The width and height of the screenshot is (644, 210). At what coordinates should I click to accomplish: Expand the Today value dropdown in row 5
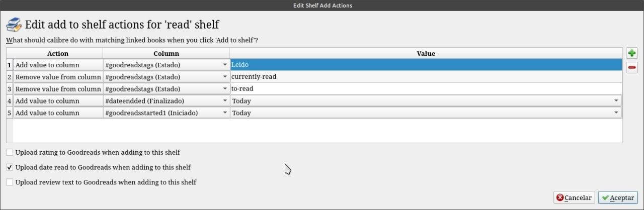coord(616,113)
